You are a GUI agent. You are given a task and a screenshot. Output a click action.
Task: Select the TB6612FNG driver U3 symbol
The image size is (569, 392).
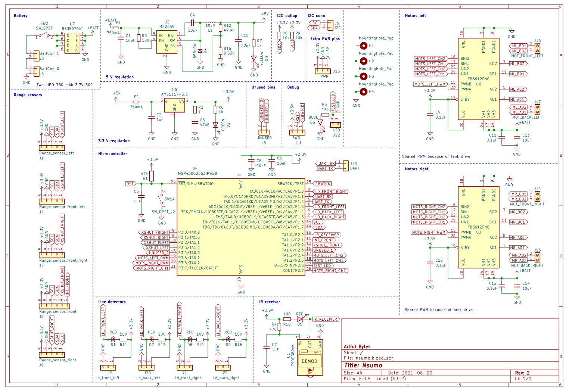pos(478,227)
